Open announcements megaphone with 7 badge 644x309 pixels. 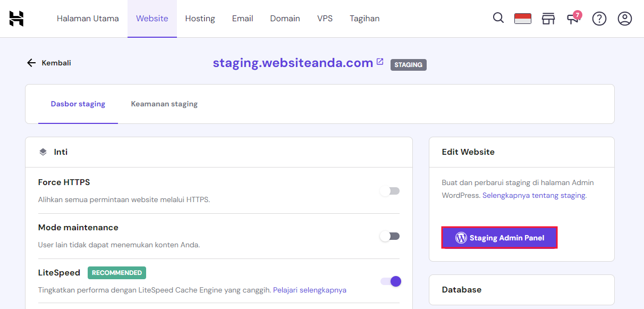[573, 18]
